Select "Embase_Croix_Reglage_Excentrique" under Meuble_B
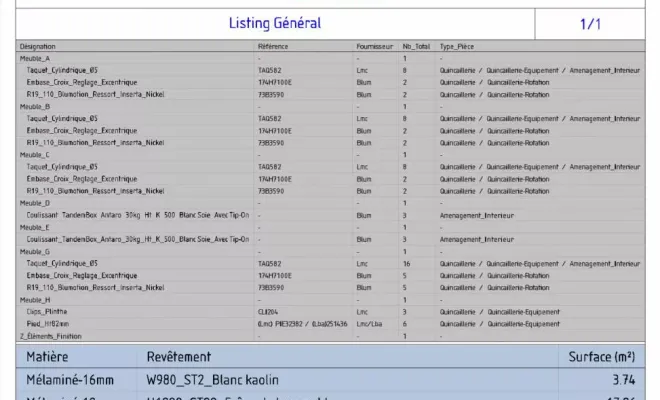Screen dimensions: 660x400 (82, 131)
